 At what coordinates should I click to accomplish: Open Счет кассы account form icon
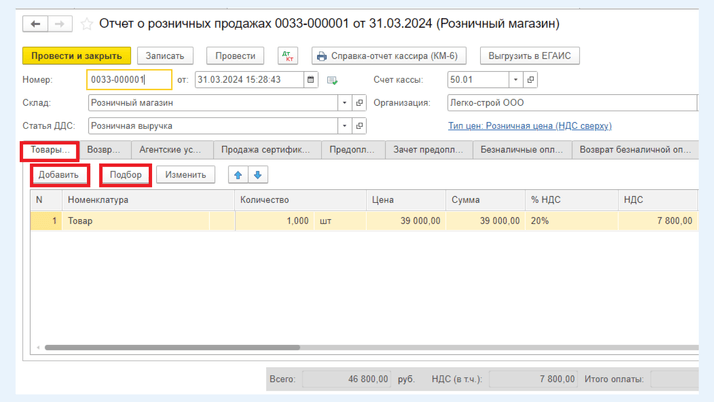[x=530, y=80]
